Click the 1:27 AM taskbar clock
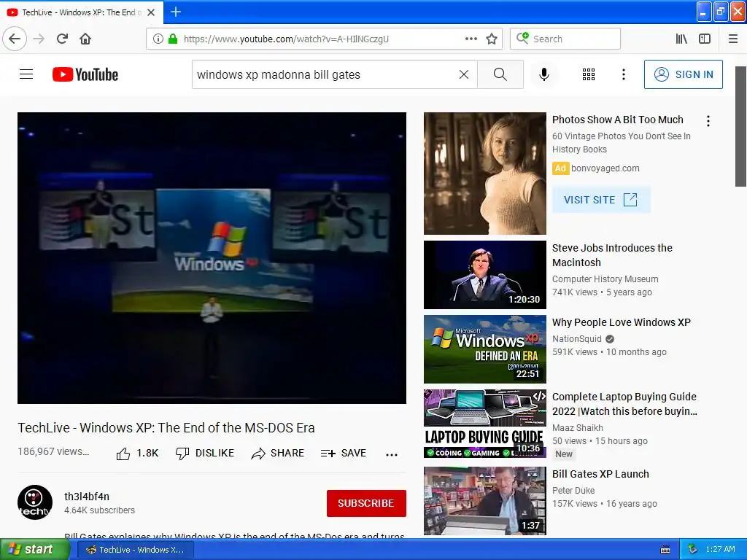Viewport: 747px width, 560px height. point(720,550)
